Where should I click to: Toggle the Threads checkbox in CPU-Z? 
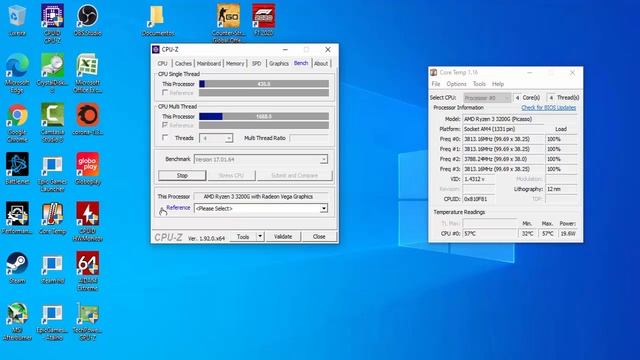[x=165, y=138]
